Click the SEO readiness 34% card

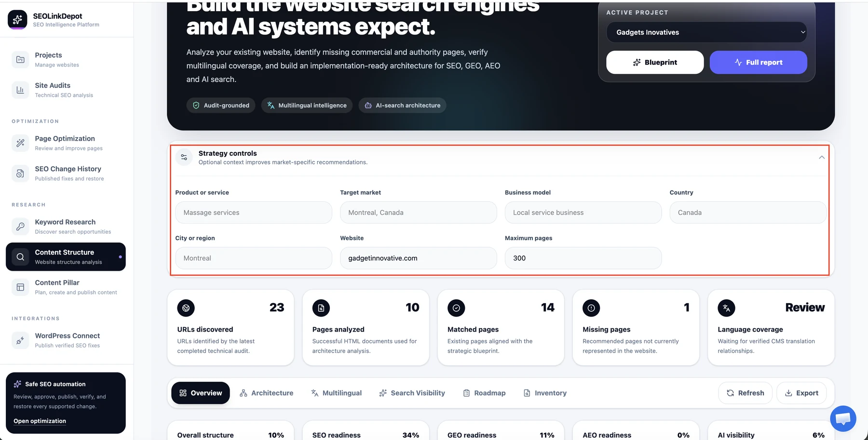pyautogui.click(x=366, y=431)
